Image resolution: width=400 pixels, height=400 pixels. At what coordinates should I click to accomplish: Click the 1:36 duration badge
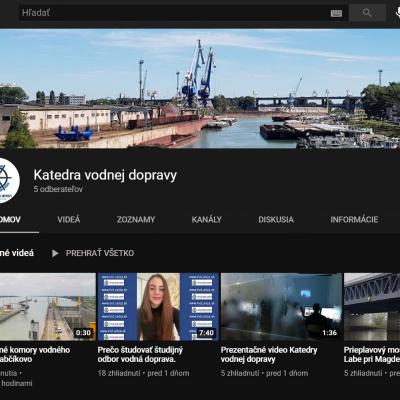pyautogui.click(x=329, y=333)
